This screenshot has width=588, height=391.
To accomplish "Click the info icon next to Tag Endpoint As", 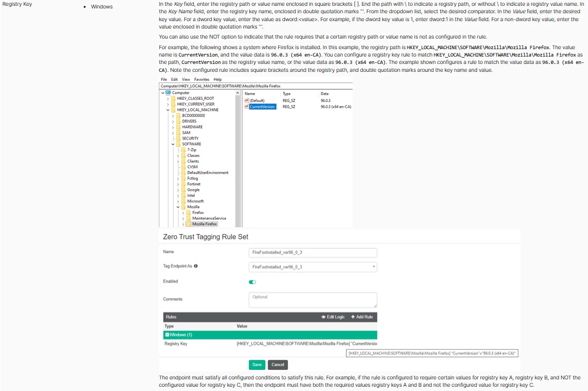I will pyautogui.click(x=196, y=266).
